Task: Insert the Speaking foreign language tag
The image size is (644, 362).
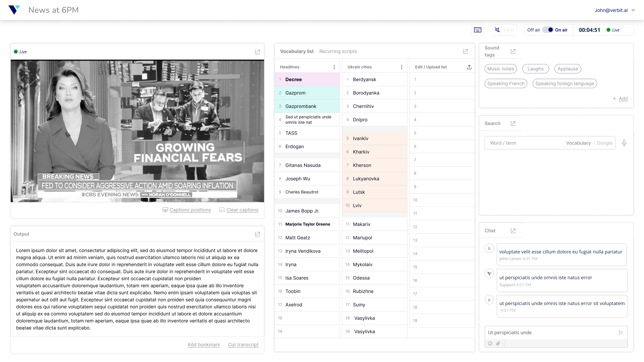Action: point(564,83)
